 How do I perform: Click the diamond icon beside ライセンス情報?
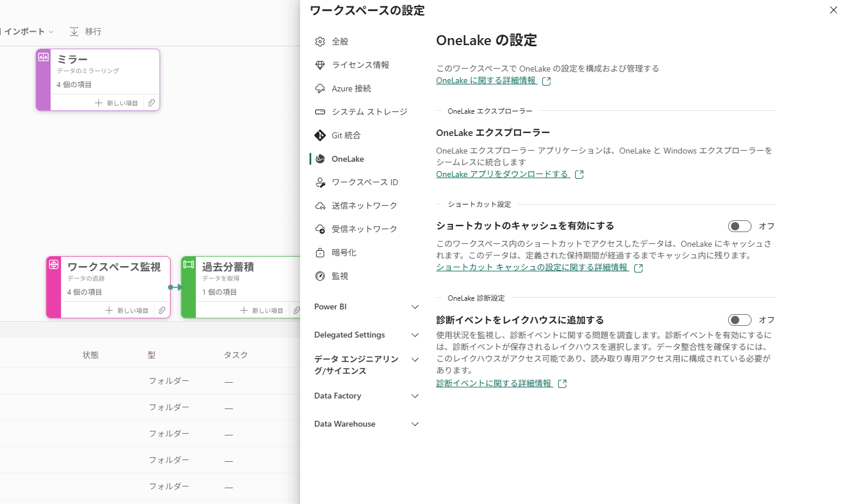(320, 65)
